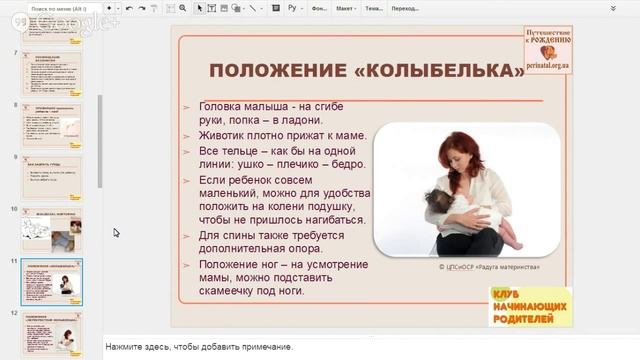
Task: Click text 'Животик плотно прижат к маме.'
Action: 283,136
